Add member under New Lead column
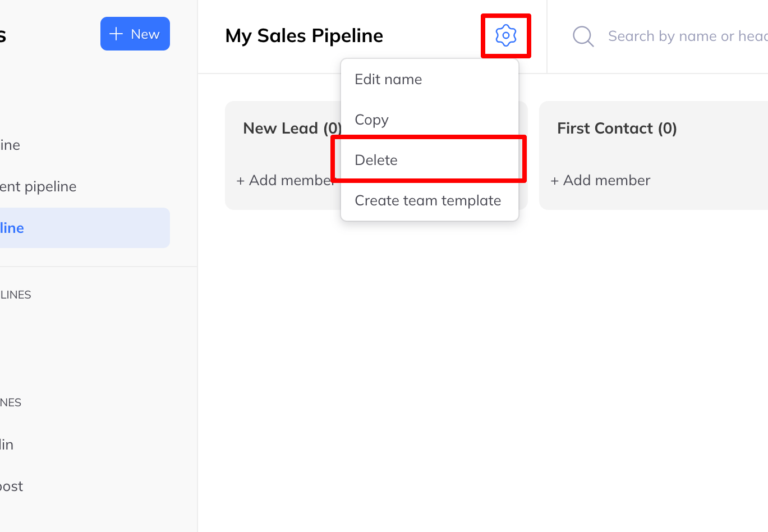 coord(285,180)
